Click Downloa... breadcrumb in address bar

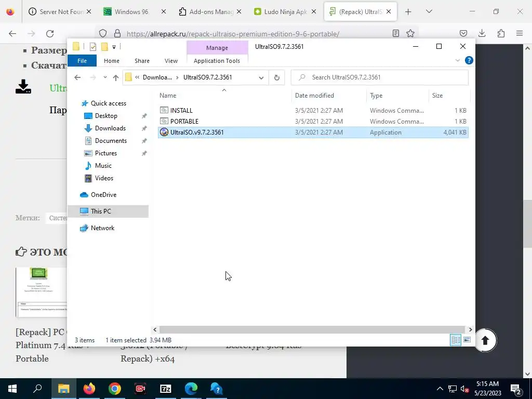[x=157, y=77]
